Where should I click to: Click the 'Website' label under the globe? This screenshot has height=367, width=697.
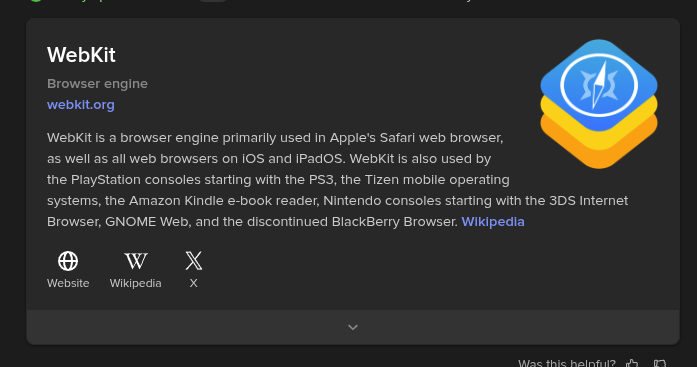pyautogui.click(x=68, y=283)
